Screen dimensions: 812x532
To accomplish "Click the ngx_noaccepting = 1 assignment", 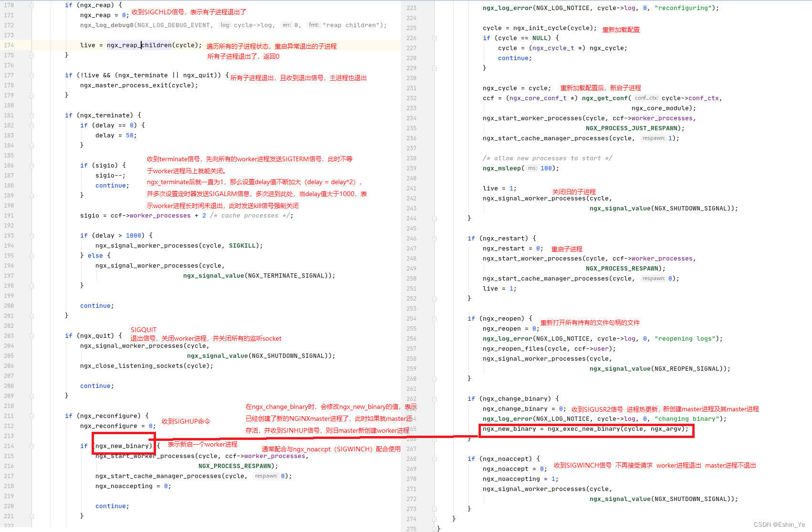I will pos(521,479).
